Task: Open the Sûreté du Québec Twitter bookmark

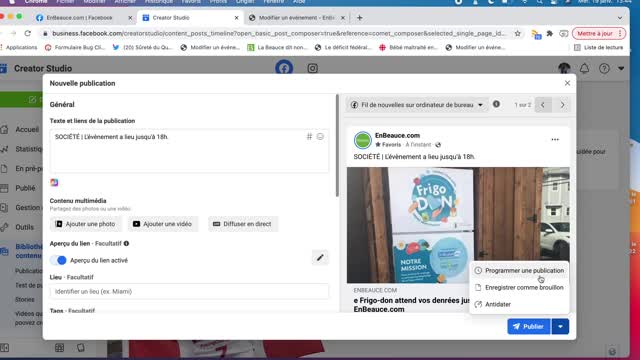Action: click(142, 47)
